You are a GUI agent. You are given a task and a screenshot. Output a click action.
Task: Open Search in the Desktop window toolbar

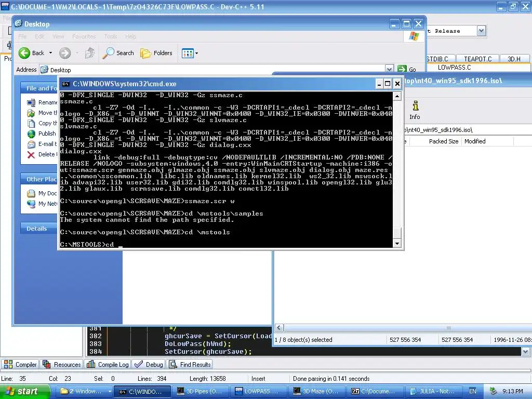[118, 53]
